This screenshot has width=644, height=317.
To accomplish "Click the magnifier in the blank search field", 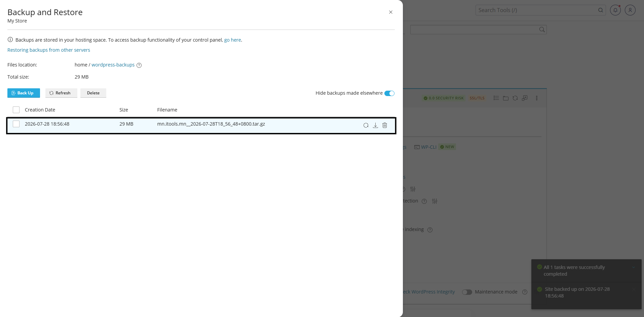I will (x=542, y=30).
